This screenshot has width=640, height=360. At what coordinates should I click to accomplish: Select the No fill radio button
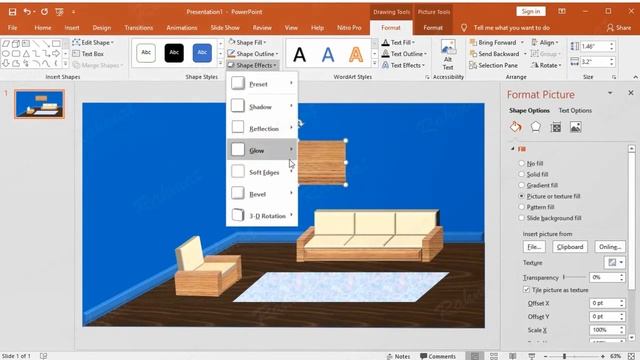tap(521, 163)
